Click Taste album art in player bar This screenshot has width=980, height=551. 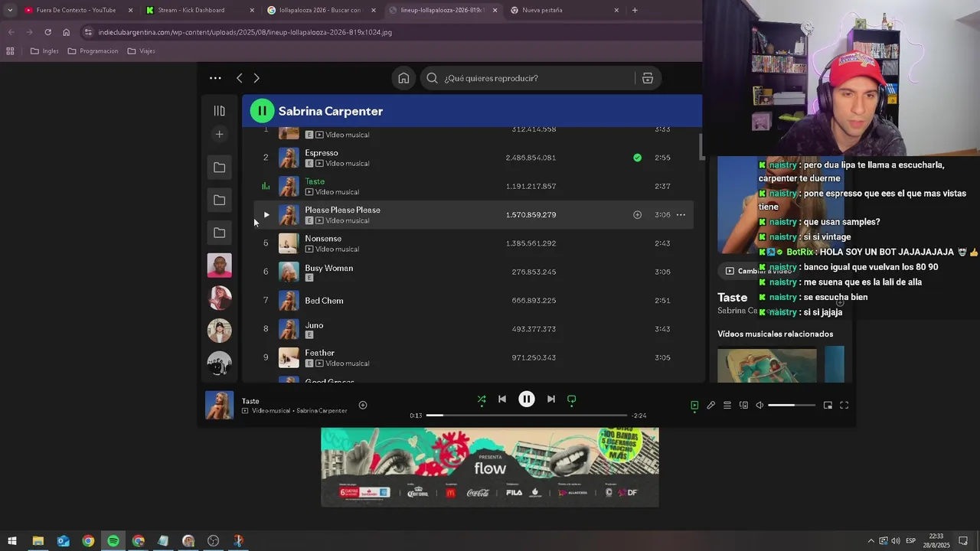click(219, 405)
